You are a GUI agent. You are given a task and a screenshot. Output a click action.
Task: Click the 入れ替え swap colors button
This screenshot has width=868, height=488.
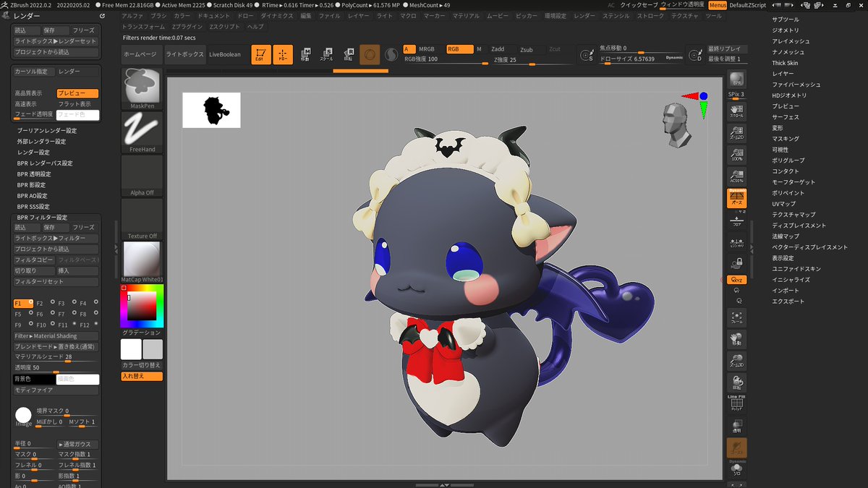pos(142,377)
